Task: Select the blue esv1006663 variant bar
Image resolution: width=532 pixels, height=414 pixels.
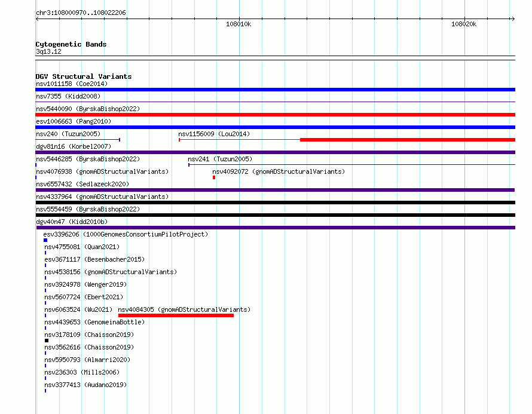Action: 275,127
